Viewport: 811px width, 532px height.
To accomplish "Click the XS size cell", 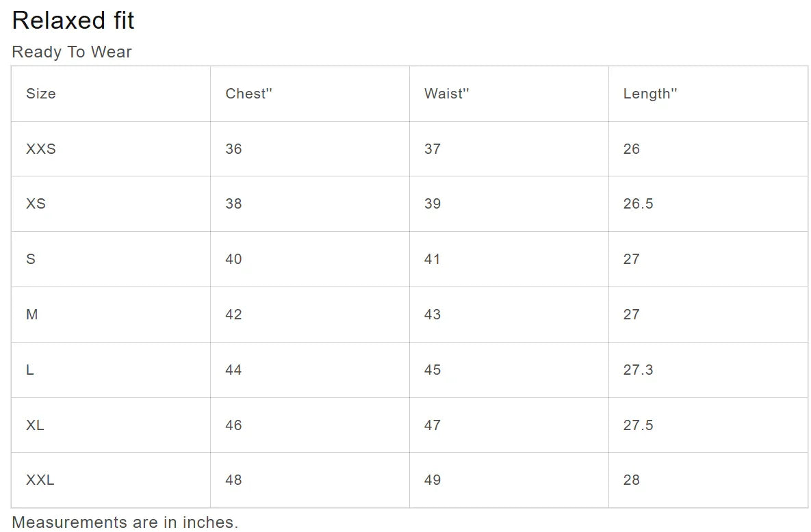I will [x=36, y=204].
